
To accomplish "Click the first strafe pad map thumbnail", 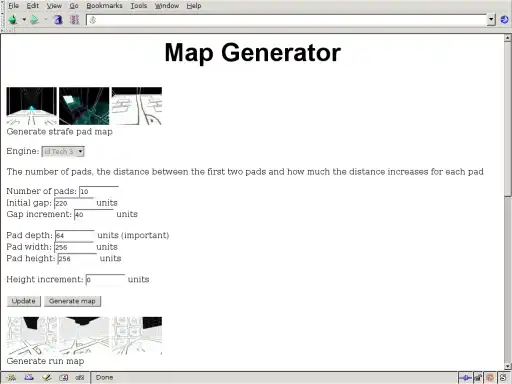I will (32, 106).
